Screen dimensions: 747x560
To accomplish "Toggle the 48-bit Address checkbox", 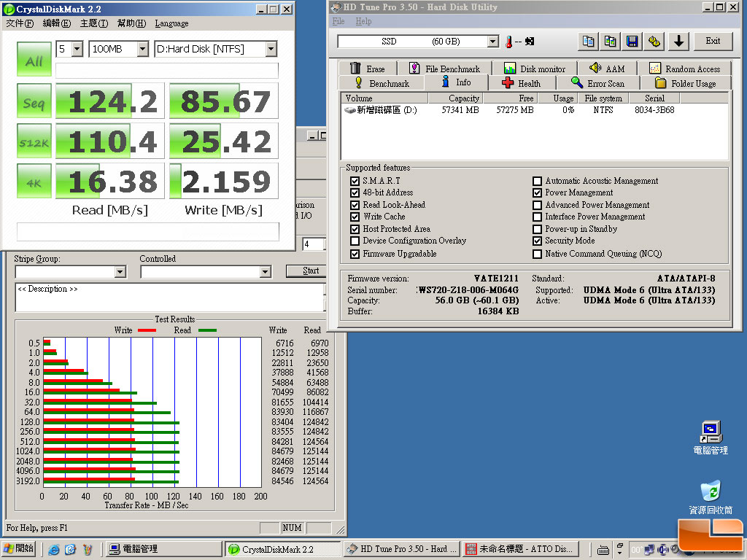I will (355, 192).
